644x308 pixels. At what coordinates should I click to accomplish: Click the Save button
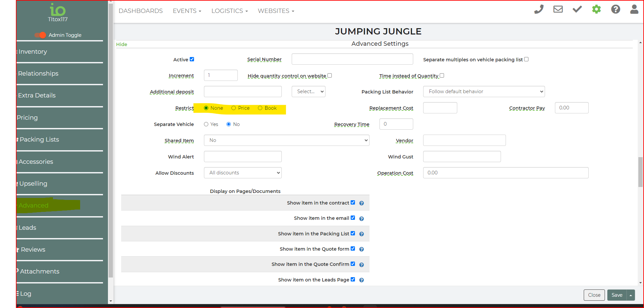point(617,295)
